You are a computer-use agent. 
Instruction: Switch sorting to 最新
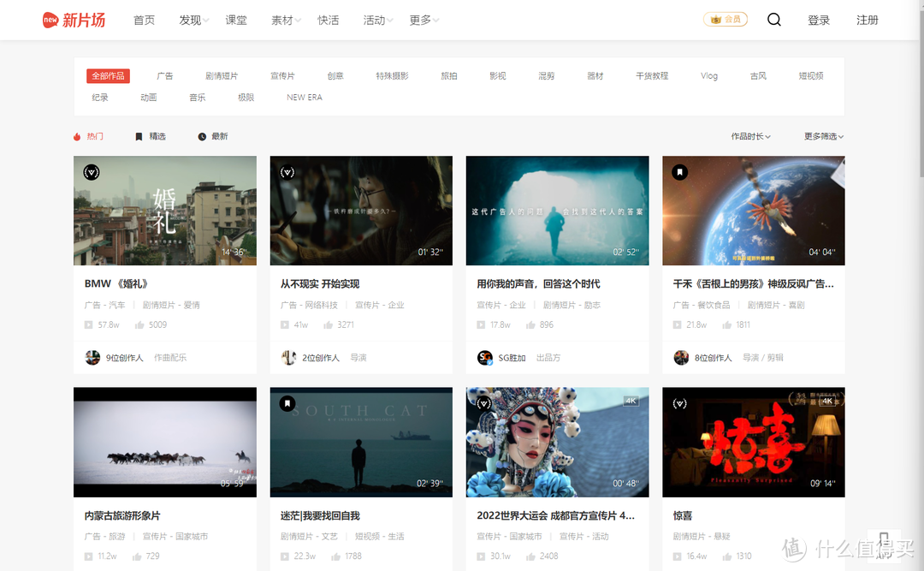(x=213, y=136)
